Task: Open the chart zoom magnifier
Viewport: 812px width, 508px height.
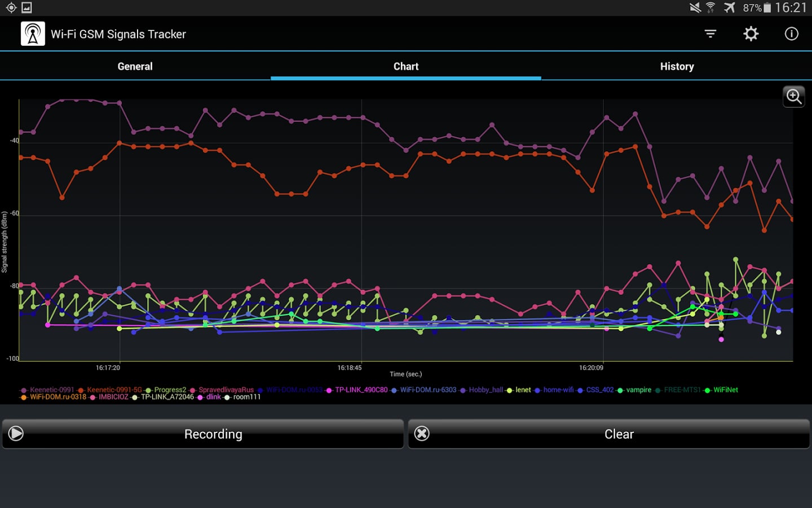Action: click(794, 97)
